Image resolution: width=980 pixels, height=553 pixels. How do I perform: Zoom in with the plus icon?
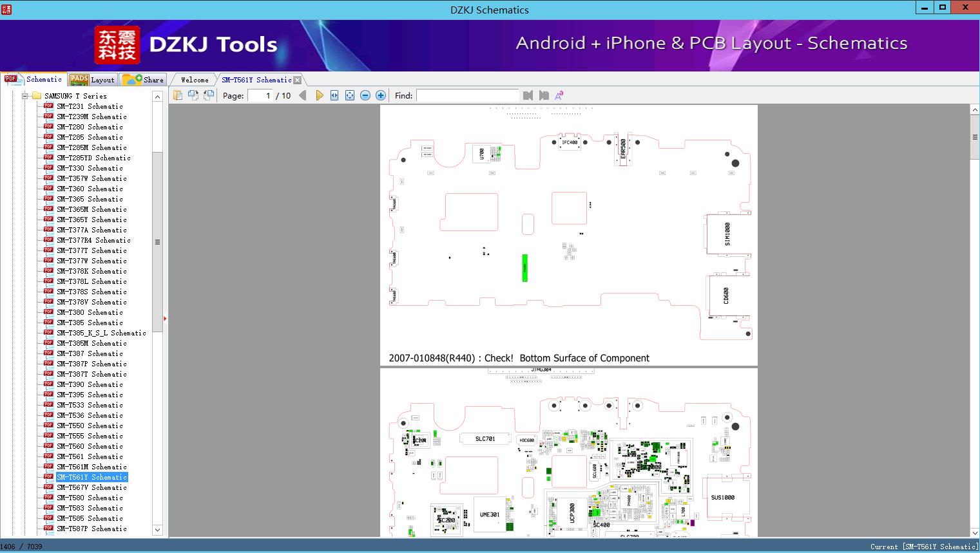point(381,95)
